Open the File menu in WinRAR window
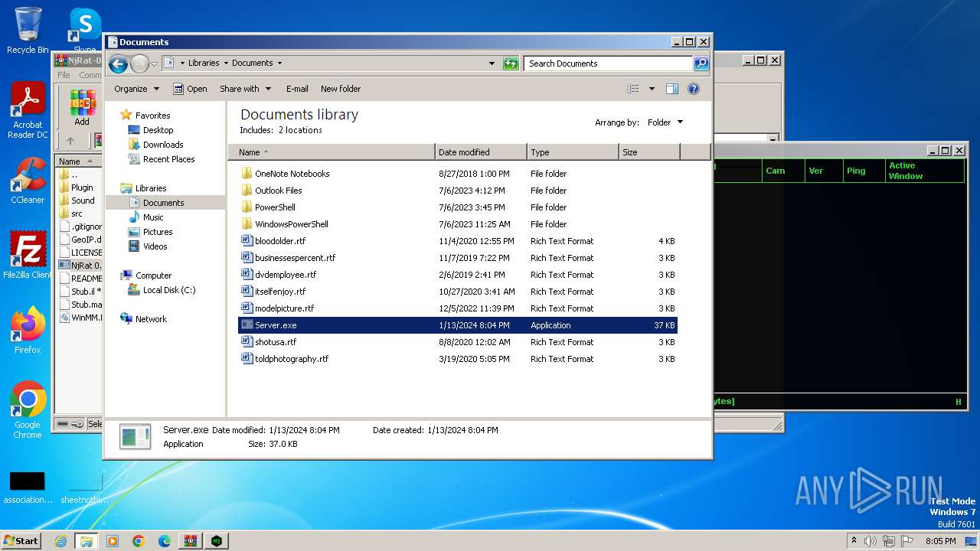This screenshot has width=980, height=551. click(x=64, y=75)
